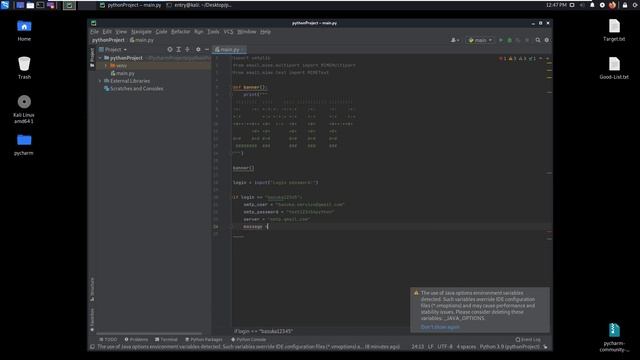
Task: Open the Project view dropdown in panel header
Action: (x=113, y=49)
